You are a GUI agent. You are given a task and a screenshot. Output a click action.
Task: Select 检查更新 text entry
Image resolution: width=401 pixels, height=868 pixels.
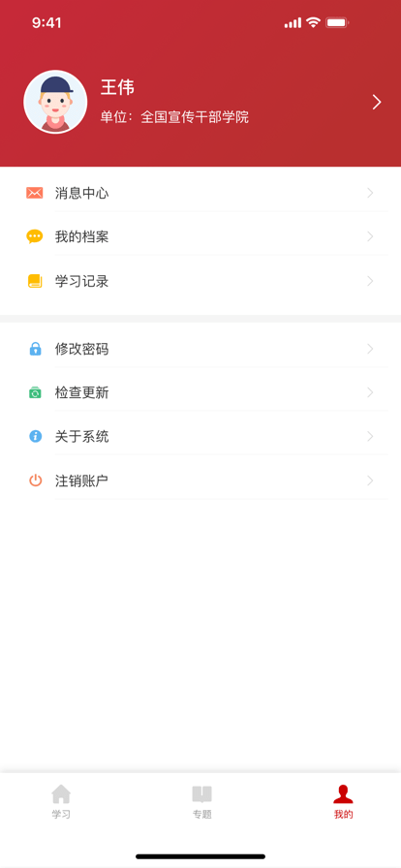click(81, 393)
